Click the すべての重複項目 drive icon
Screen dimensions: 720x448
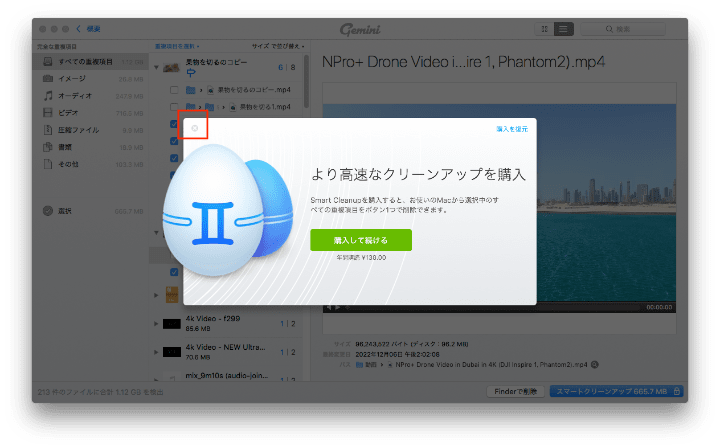[48, 62]
